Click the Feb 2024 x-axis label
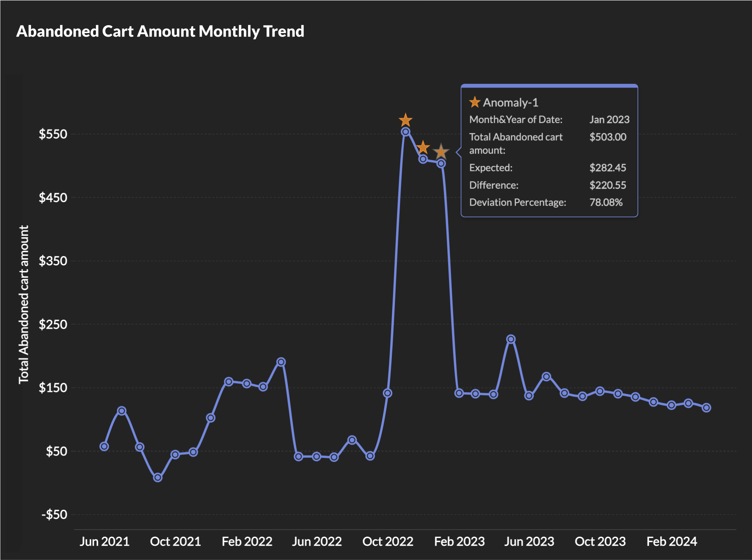This screenshot has width=752, height=560. click(x=671, y=542)
